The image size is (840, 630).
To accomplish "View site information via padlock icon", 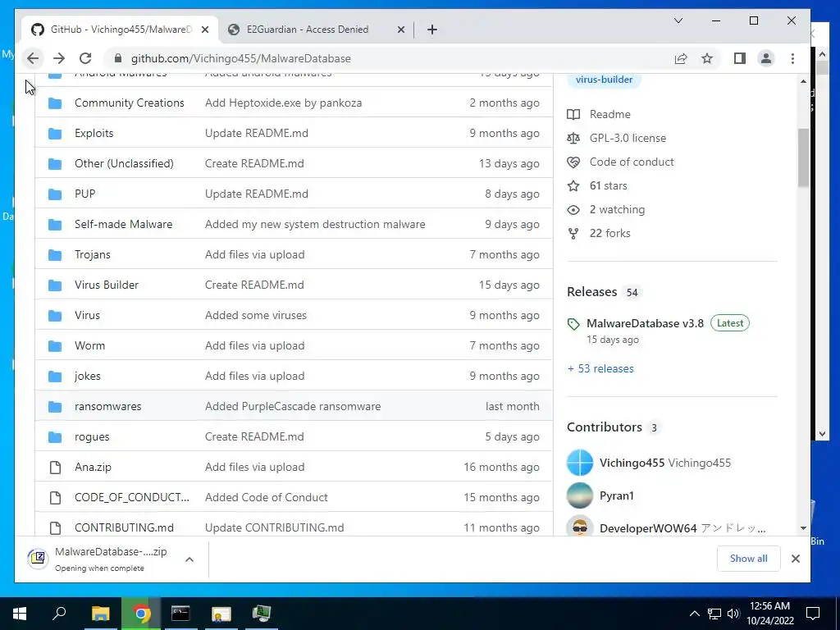I will pyautogui.click(x=118, y=58).
